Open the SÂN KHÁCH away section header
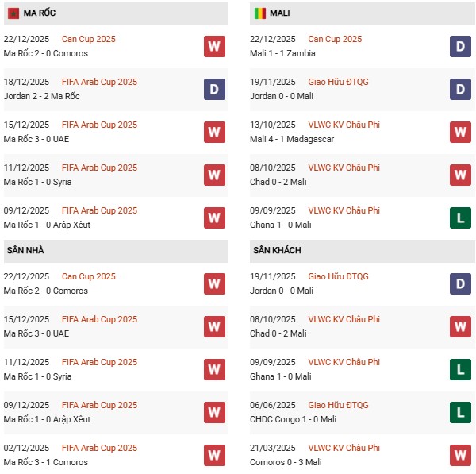This screenshot has height=474, width=476. point(277,250)
